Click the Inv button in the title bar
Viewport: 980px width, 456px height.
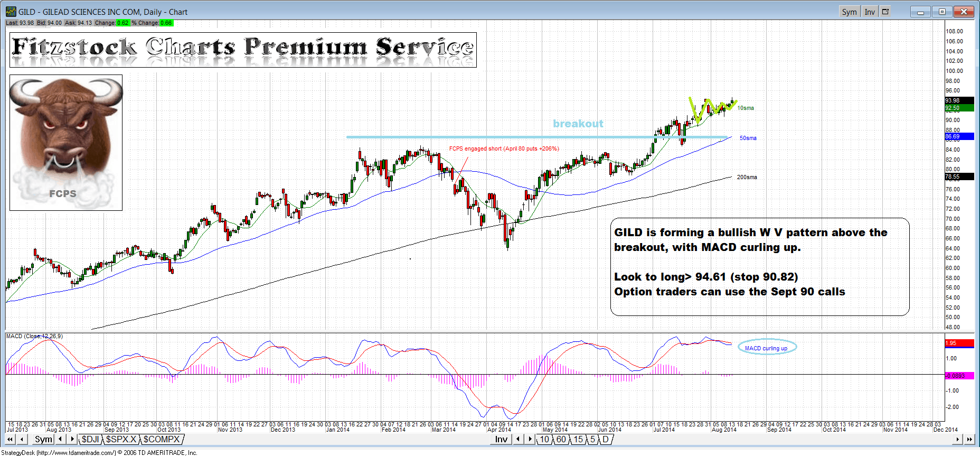pyautogui.click(x=870, y=12)
